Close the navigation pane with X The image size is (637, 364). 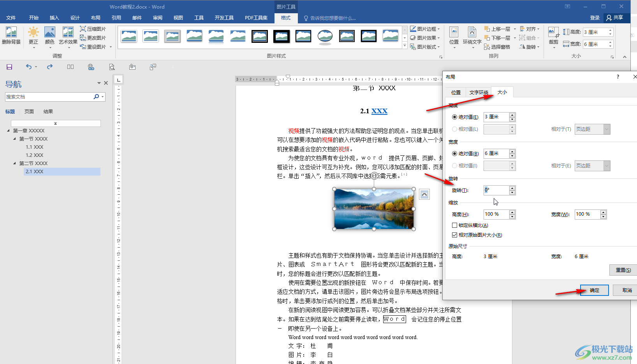pyautogui.click(x=106, y=83)
